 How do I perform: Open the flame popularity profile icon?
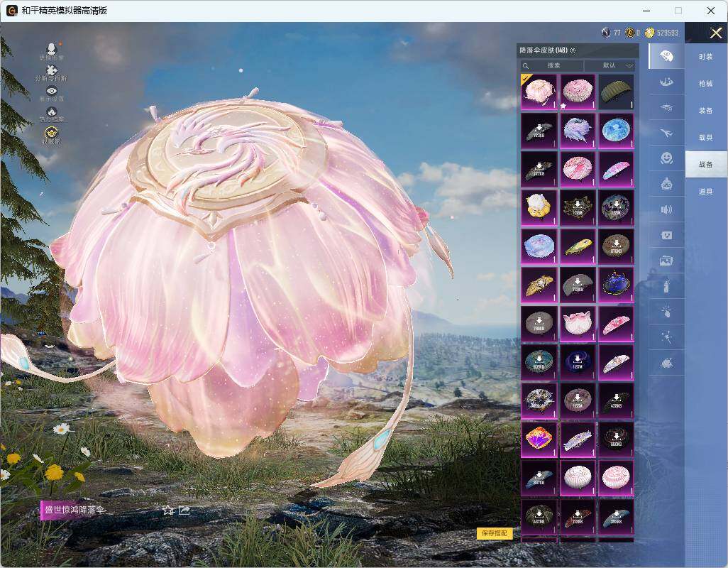tap(52, 112)
